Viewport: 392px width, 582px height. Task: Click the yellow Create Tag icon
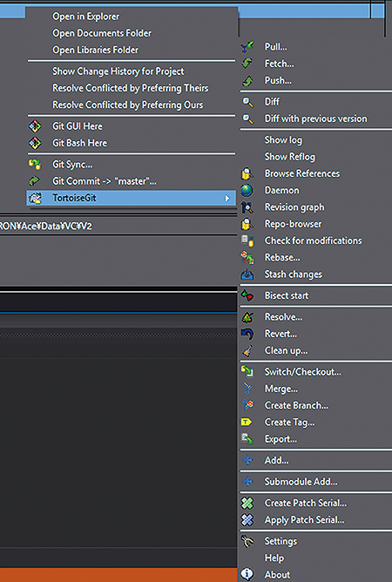pos(247,422)
